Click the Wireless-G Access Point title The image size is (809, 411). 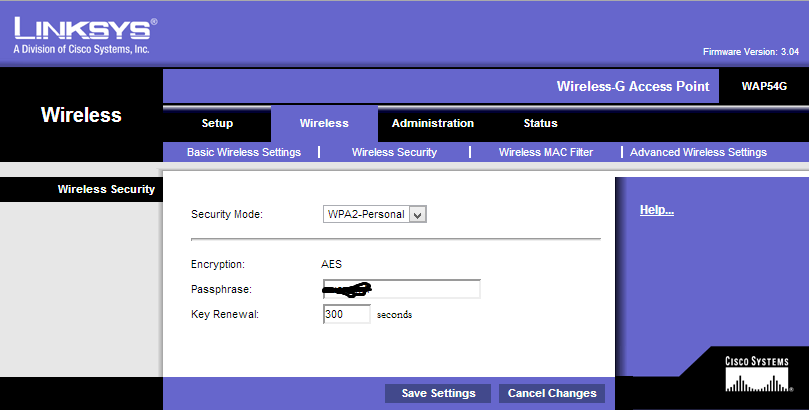click(x=633, y=86)
